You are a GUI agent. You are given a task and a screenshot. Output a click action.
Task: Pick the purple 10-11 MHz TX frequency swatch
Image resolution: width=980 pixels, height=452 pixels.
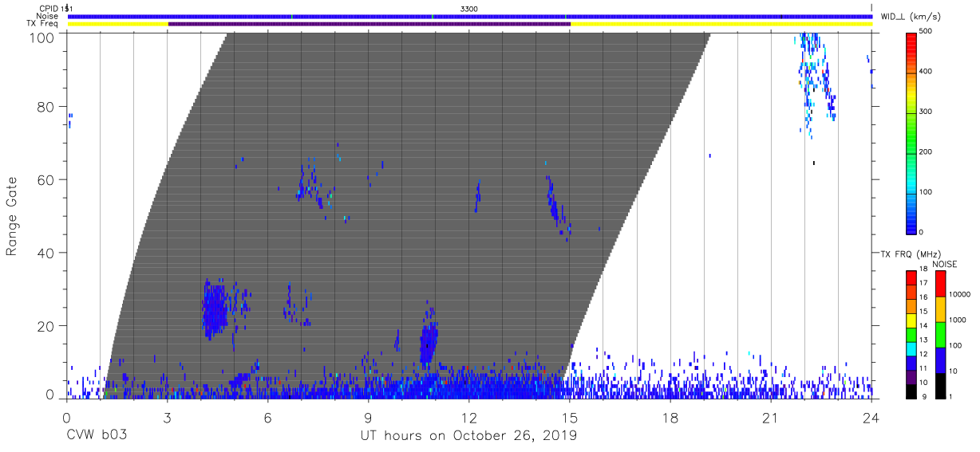tap(910, 376)
